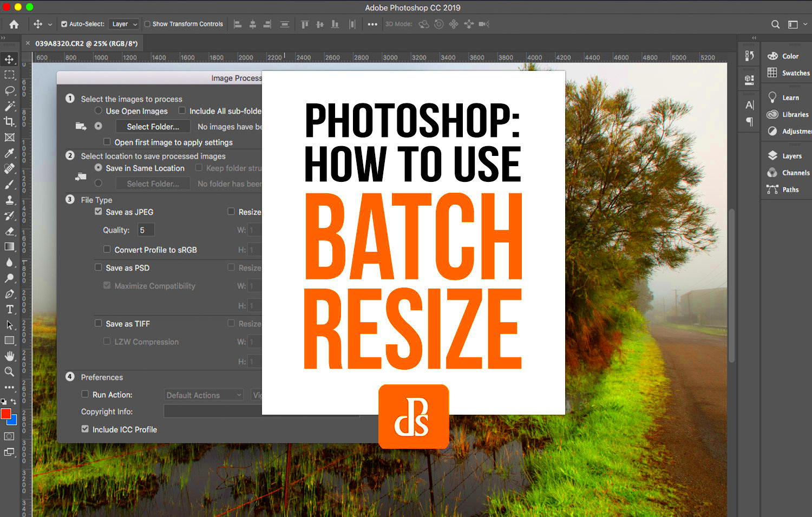Viewport: 812px width, 517px height.
Task: Select the Eyedropper tool
Action: [9, 153]
